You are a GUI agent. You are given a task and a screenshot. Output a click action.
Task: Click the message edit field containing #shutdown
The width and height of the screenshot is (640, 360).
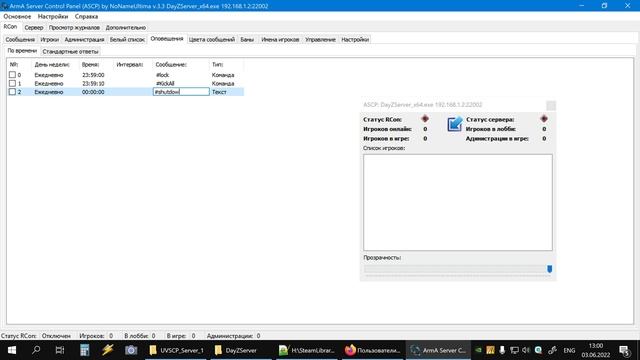(x=181, y=92)
